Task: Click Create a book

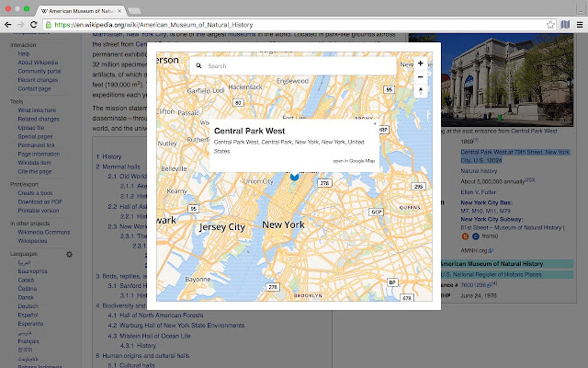Action: [x=35, y=193]
